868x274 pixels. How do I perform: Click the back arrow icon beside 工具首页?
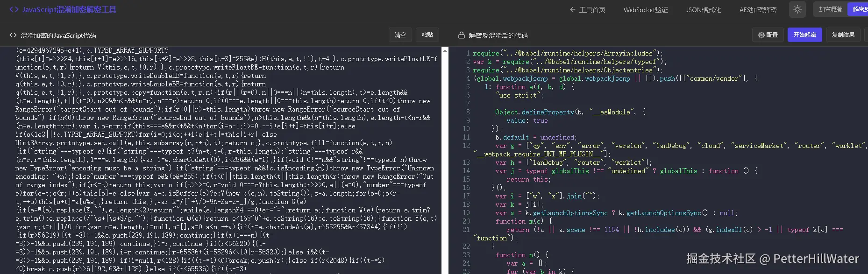tap(573, 10)
